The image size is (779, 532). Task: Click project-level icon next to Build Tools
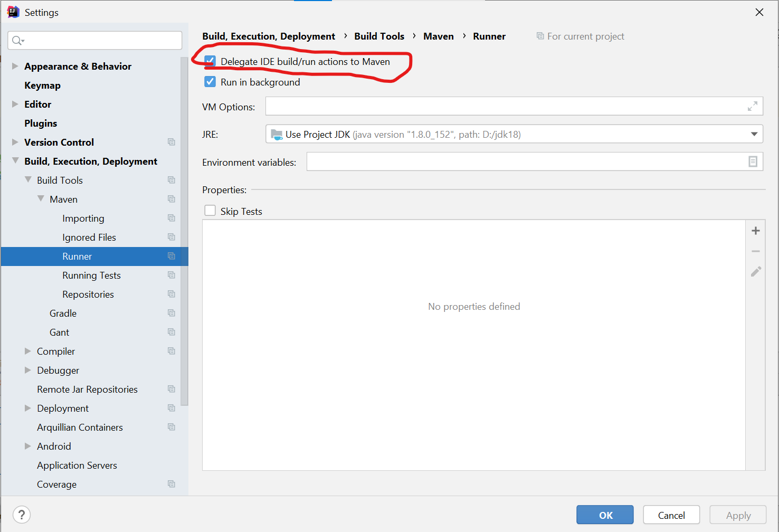pos(172,180)
